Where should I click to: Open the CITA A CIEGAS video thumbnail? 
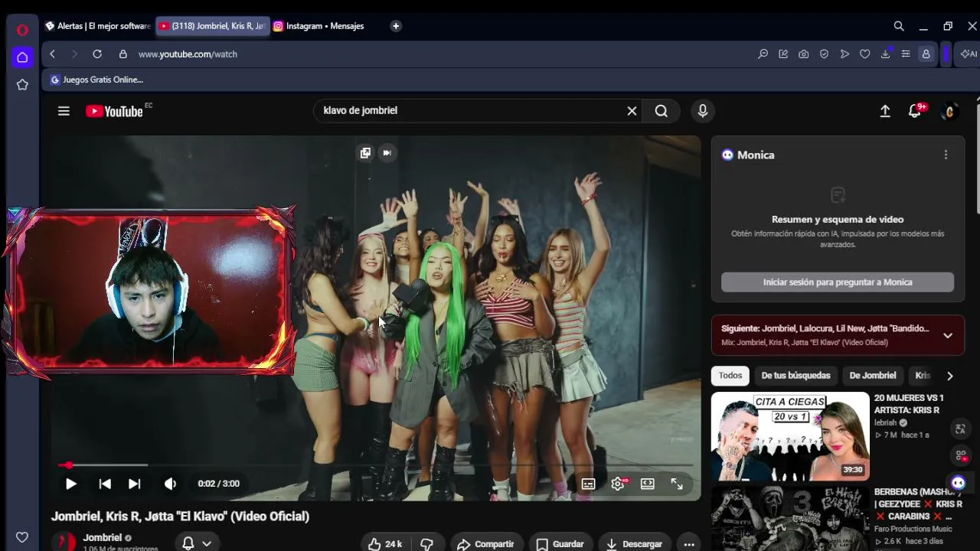coord(790,436)
